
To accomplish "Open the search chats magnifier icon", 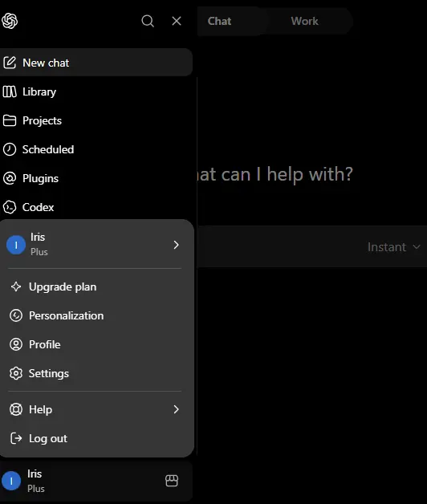I will click(148, 21).
